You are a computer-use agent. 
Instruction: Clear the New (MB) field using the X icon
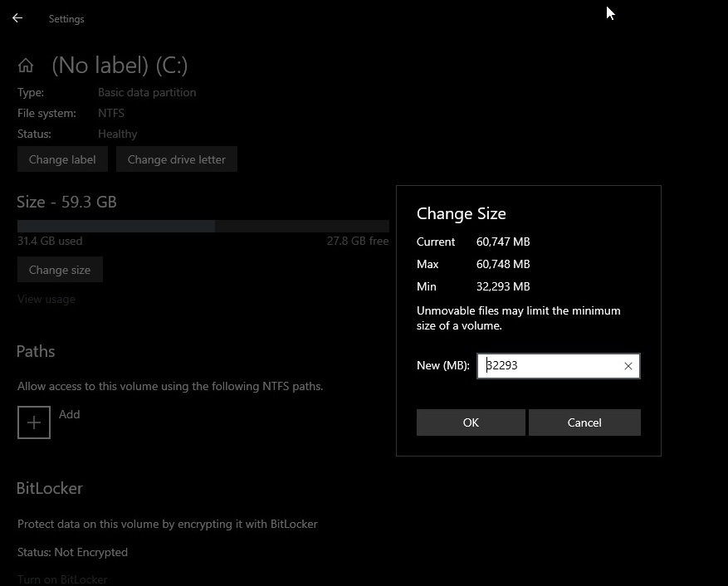tap(628, 365)
